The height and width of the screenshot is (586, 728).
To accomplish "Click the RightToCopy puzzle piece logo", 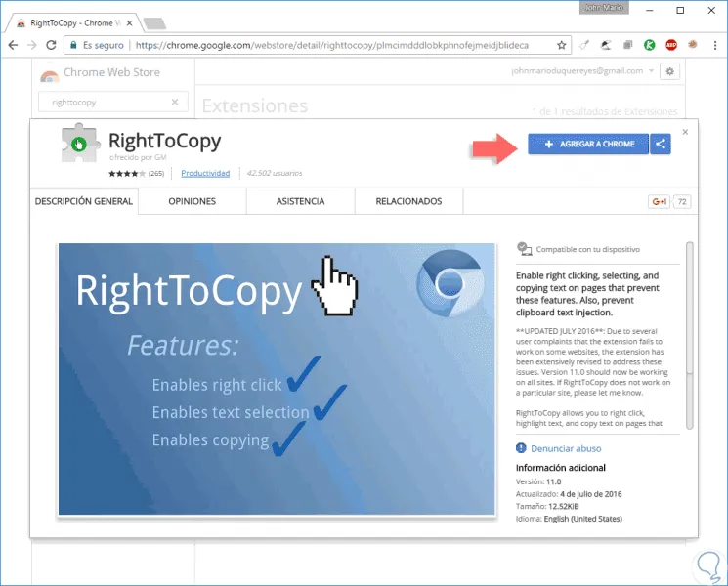I will [x=80, y=143].
